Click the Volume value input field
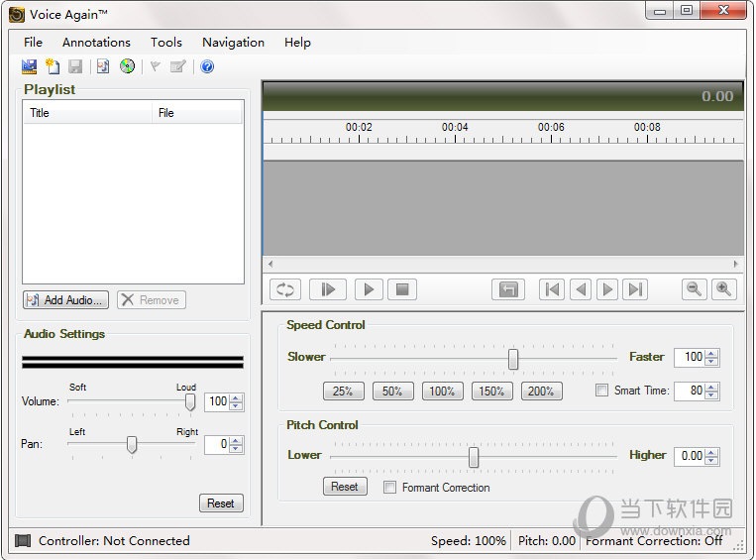 tap(217, 401)
